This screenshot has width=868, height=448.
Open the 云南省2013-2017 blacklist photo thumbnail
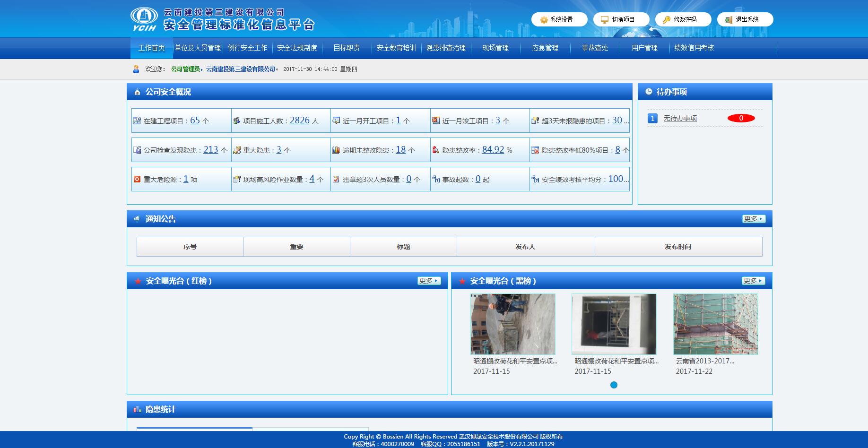(717, 324)
